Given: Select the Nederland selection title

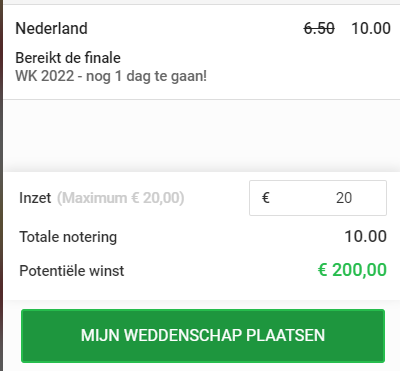Looking at the screenshot, I should (52, 28).
